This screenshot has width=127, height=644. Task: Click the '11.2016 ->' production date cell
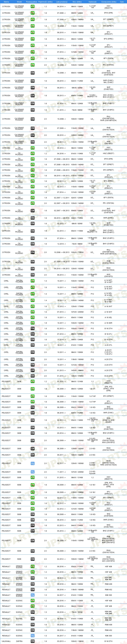[62, 340]
